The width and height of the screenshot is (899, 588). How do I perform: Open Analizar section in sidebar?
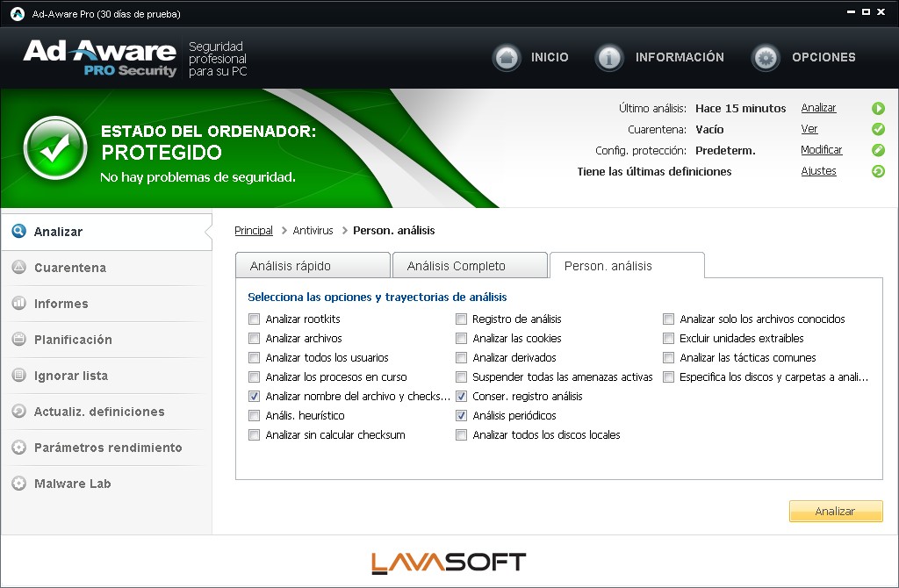click(106, 232)
